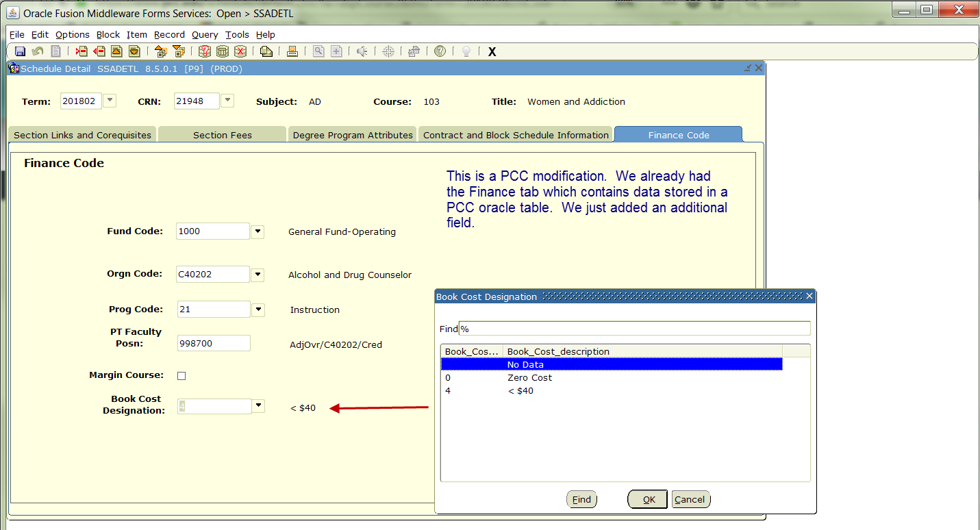Open the Record menu
Viewport: 980px width, 530px height.
[x=169, y=34]
